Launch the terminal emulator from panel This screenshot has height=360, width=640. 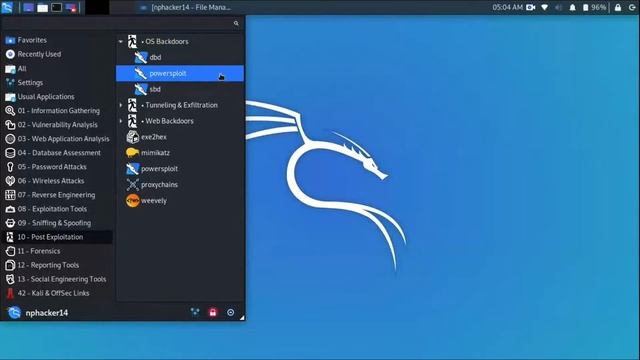point(56,7)
